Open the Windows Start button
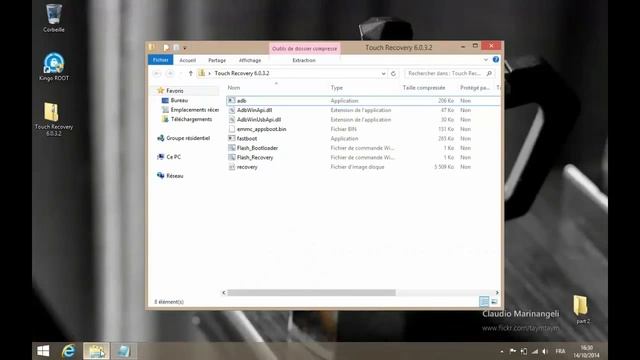 point(43,351)
